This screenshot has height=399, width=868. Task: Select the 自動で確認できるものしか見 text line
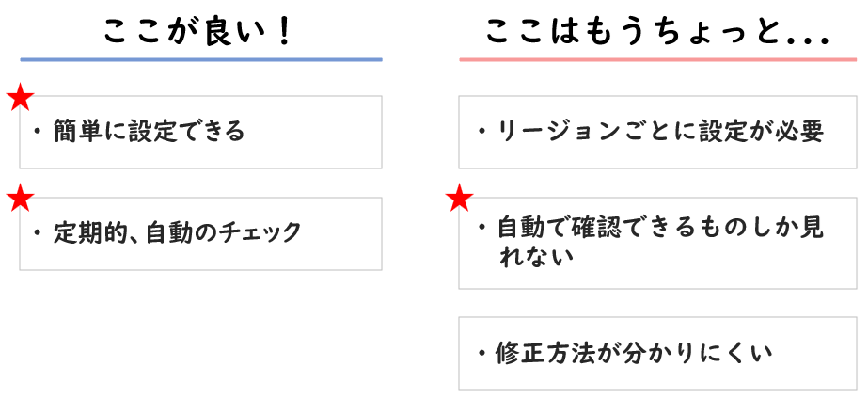[661, 228]
